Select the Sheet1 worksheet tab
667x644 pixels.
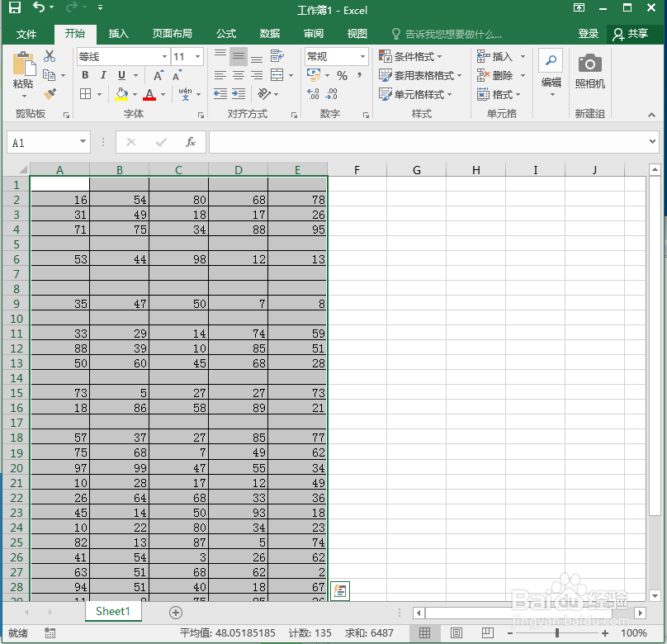(113, 611)
